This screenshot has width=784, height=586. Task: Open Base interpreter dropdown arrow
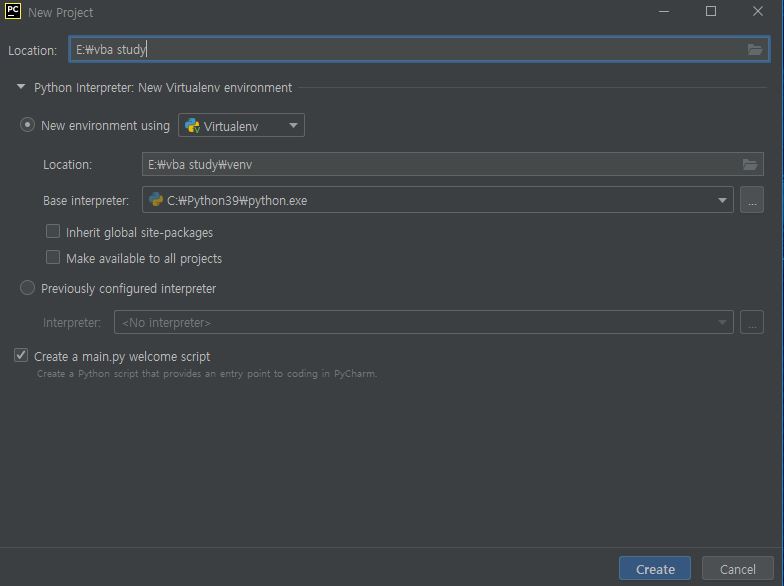722,200
